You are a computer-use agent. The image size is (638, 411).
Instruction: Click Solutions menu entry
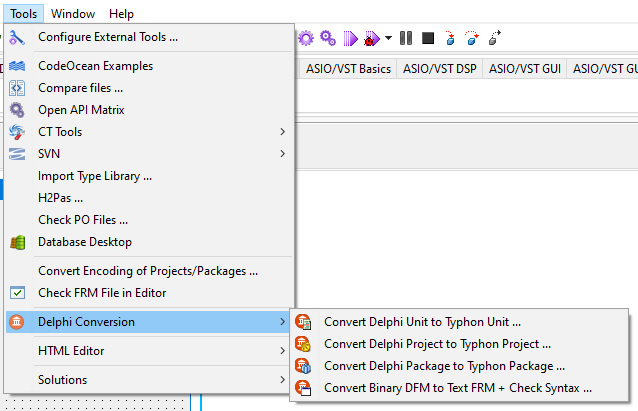point(149,380)
